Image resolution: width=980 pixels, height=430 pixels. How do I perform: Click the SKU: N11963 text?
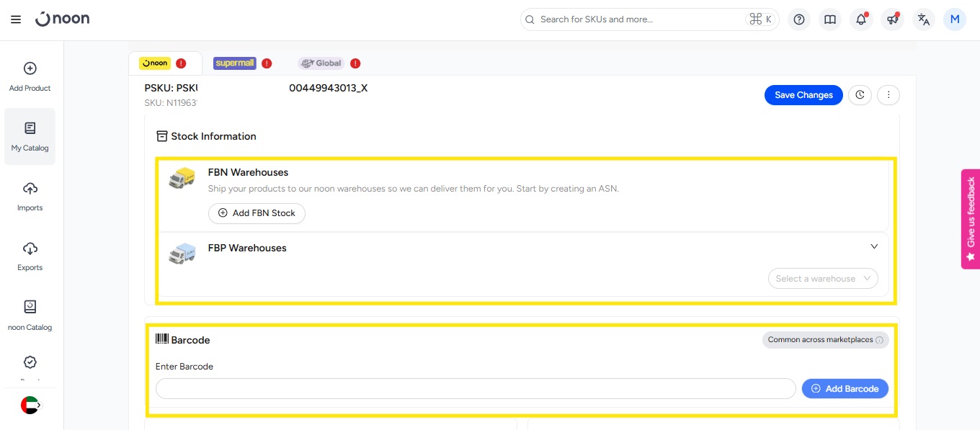tap(171, 103)
